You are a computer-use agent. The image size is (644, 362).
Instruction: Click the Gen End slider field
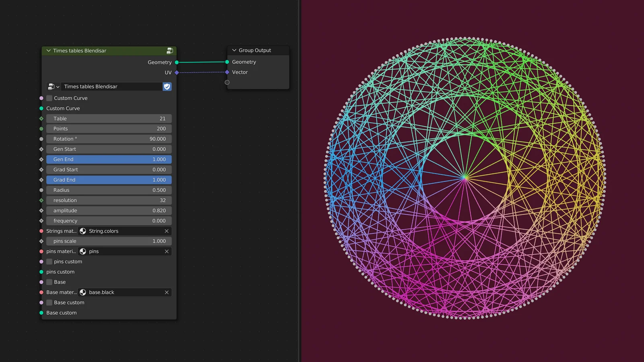(109, 160)
